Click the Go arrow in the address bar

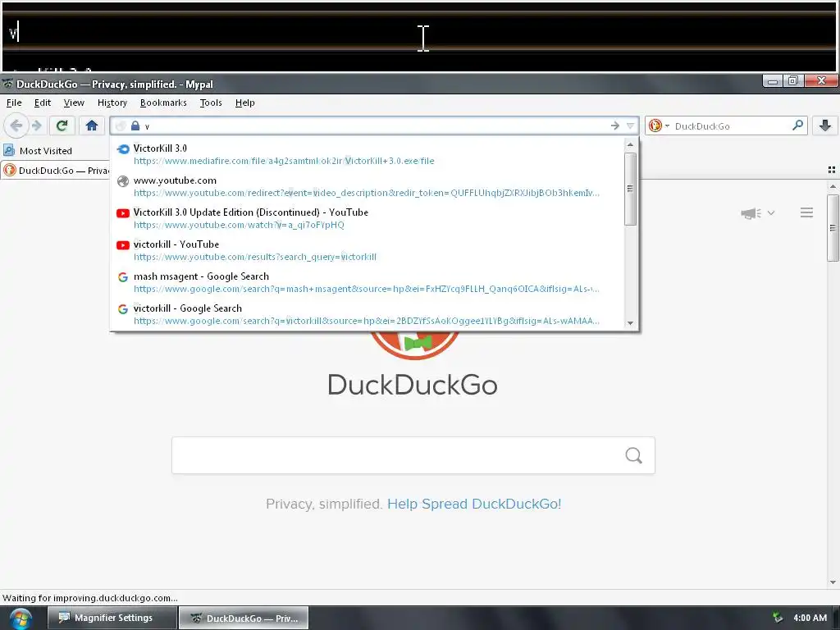click(x=615, y=126)
